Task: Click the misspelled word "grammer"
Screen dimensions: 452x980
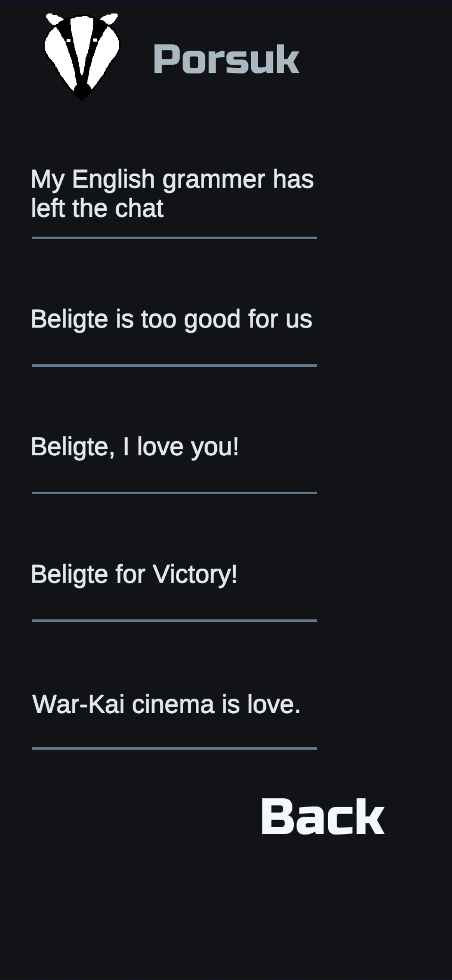Action: click(x=214, y=181)
